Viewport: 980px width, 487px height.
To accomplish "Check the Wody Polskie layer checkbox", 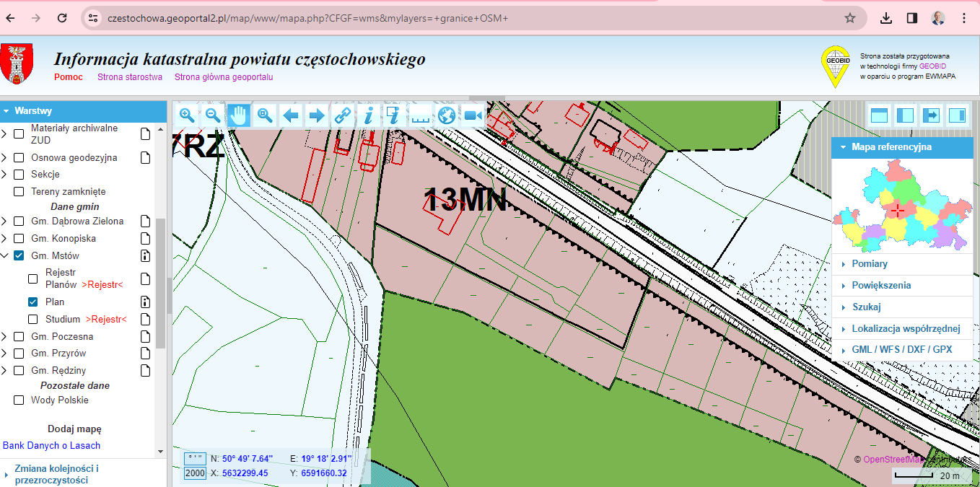I will pyautogui.click(x=19, y=400).
